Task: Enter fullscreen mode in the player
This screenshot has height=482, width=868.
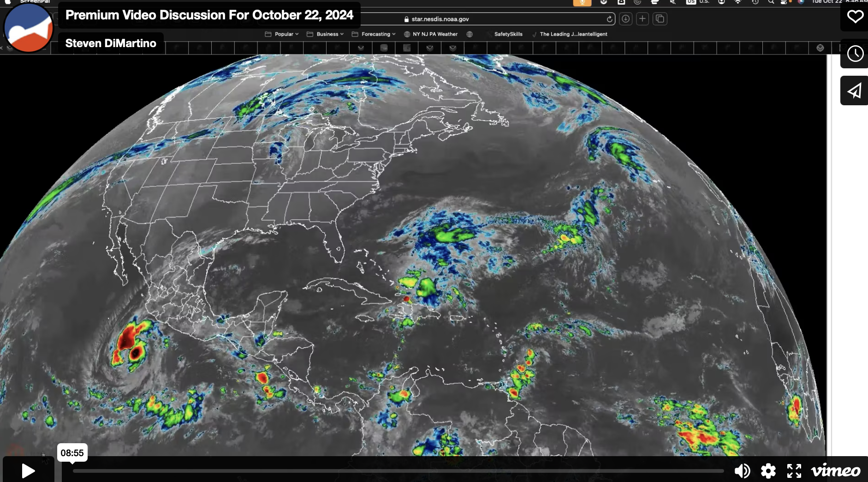Action: pyautogui.click(x=794, y=471)
